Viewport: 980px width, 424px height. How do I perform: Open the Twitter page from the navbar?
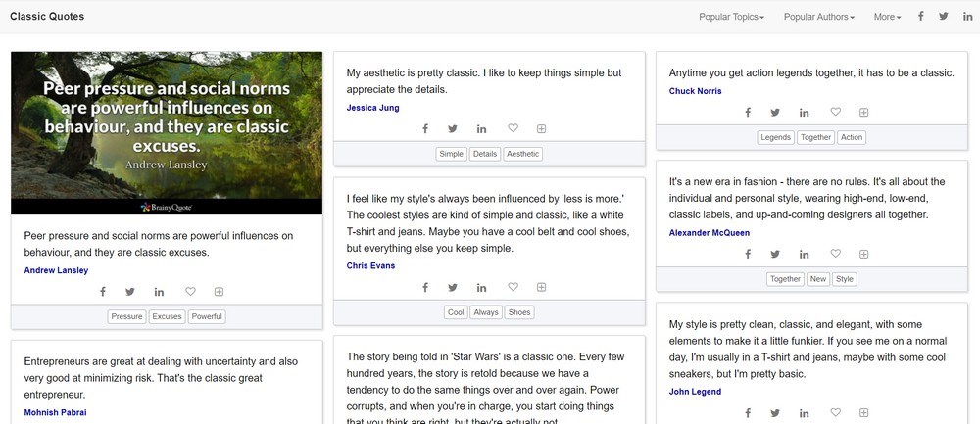click(x=944, y=17)
